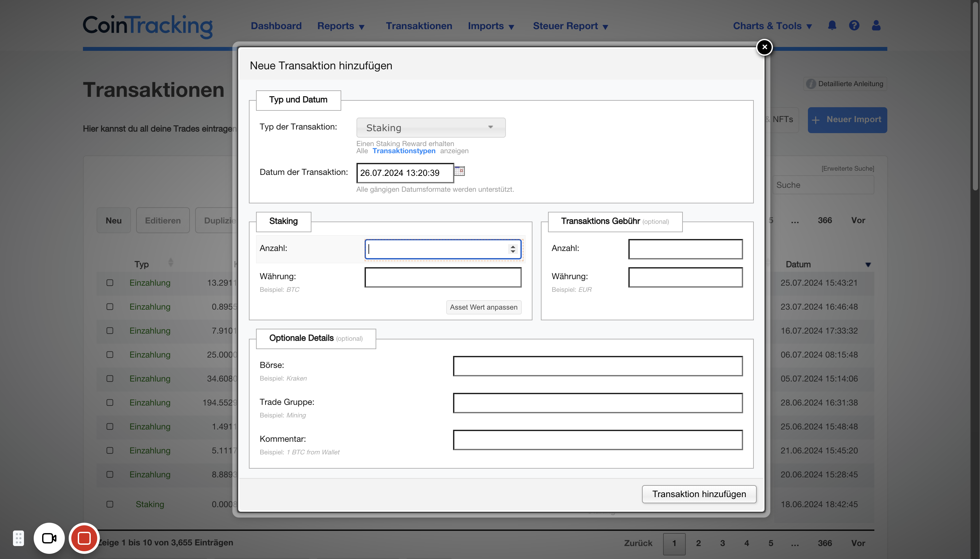Click the Transaktion hinzufügen button
The width and height of the screenshot is (980, 559).
click(x=699, y=494)
